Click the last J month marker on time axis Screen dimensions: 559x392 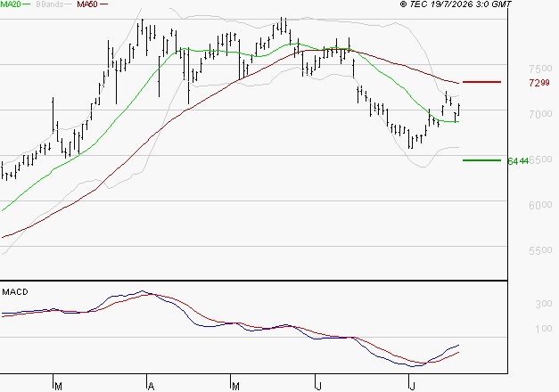pyautogui.click(x=412, y=386)
